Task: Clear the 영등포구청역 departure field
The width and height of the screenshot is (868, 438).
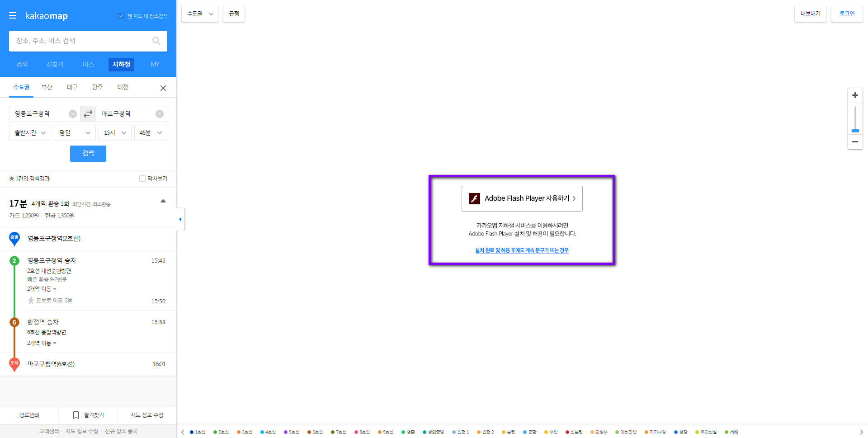Action: [x=73, y=114]
